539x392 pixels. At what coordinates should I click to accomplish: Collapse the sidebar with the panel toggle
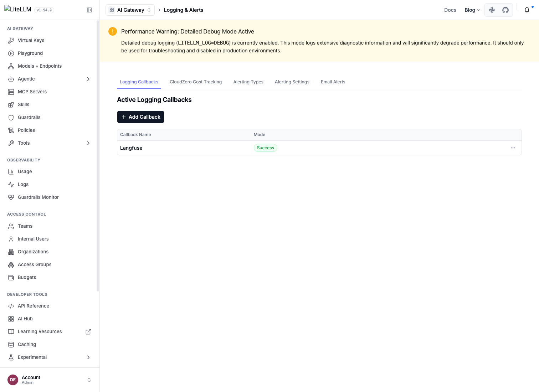tap(89, 10)
